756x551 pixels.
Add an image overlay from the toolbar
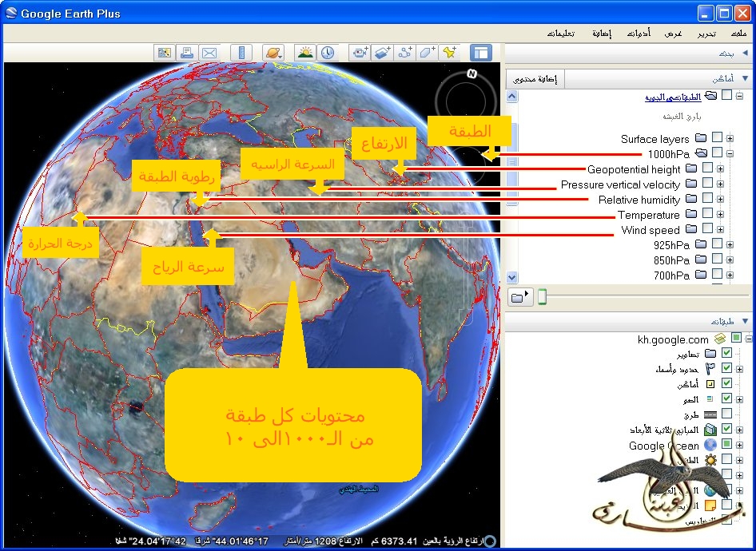coord(382,53)
